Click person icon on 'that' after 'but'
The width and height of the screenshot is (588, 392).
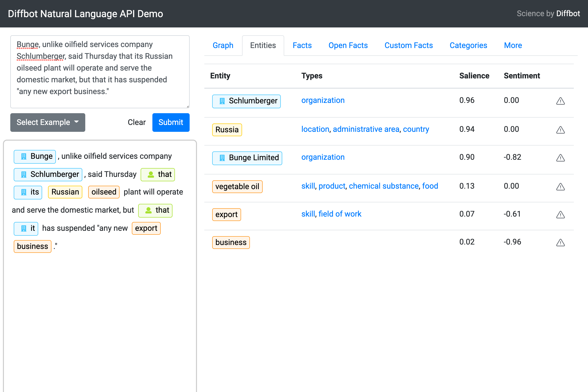148,210
